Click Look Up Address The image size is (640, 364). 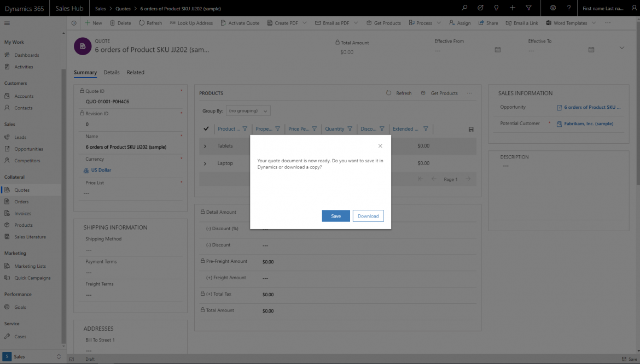(x=191, y=24)
